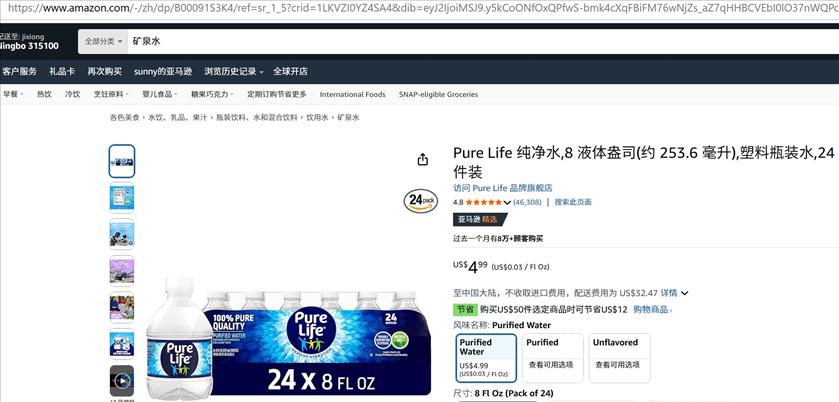The image size is (839, 402).
Task: Click 饮用水 breadcrumb
Action: (x=317, y=117)
